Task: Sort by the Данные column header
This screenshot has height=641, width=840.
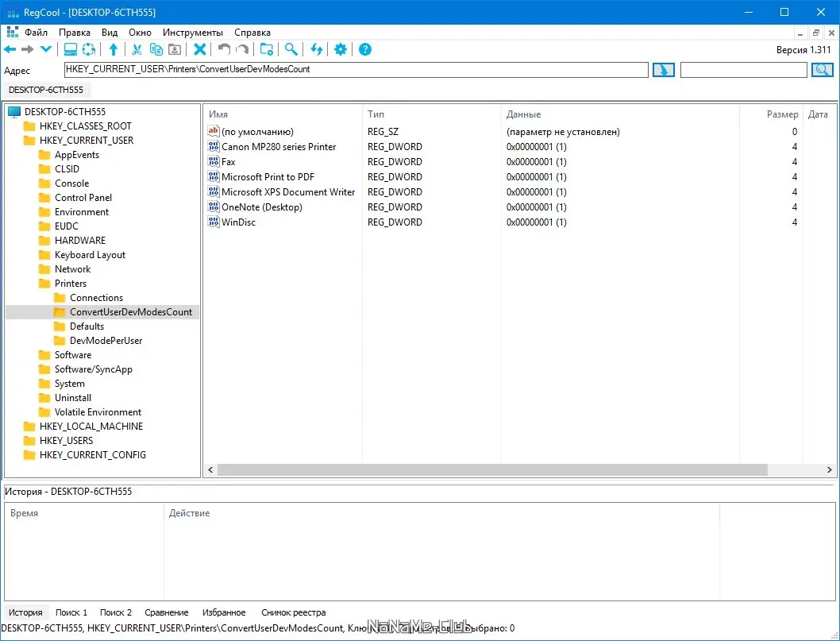Action: pos(523,114)
